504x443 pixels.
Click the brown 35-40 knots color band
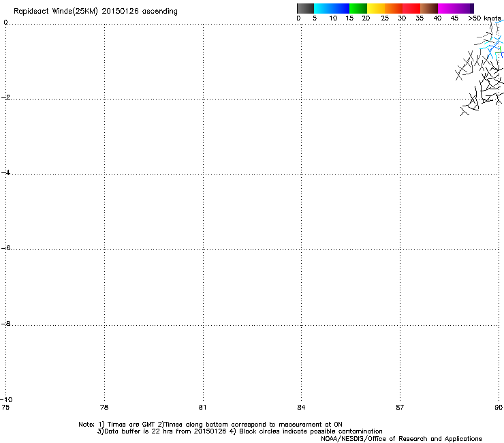429,8
